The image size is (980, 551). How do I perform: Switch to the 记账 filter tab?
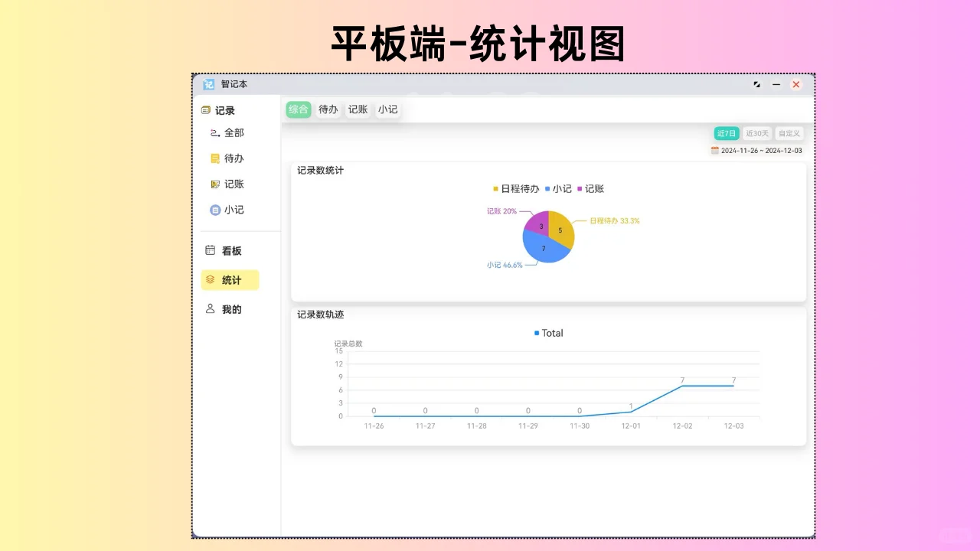358,109
